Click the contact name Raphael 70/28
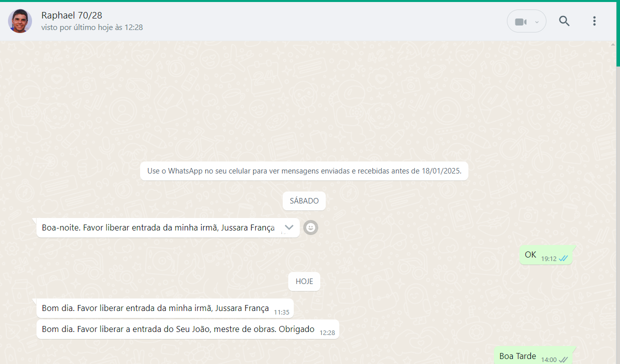Image resolution: width=620 pixels, height=364 pixels. pos(72,15)
